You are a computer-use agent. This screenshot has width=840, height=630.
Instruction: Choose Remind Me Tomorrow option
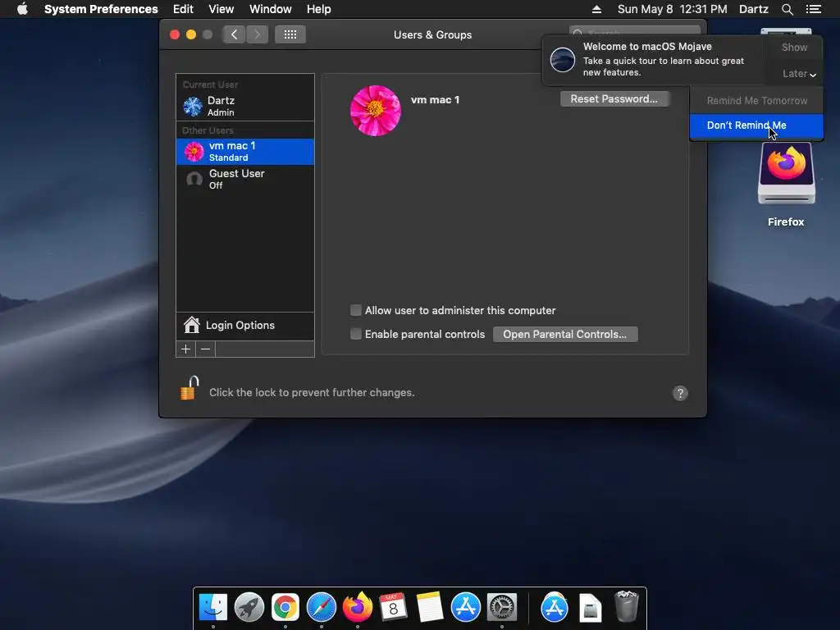point(756,101)
